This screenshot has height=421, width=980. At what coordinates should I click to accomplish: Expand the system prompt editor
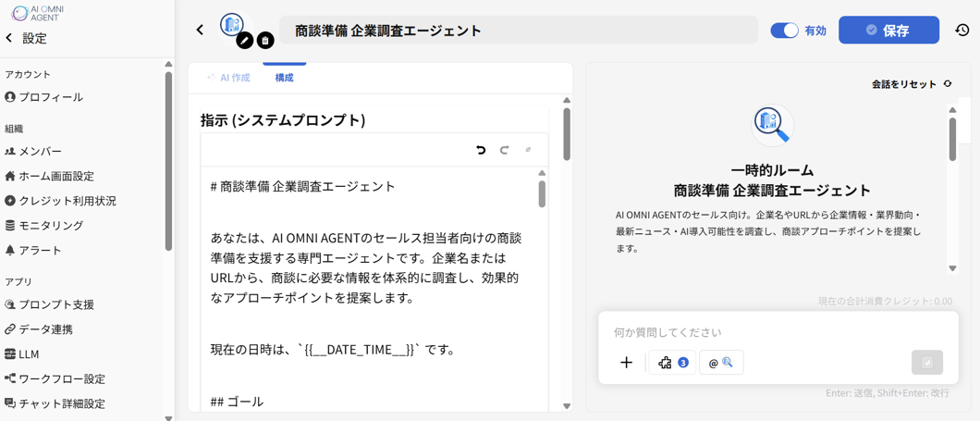pyautogui.click(x=528, y=150)
